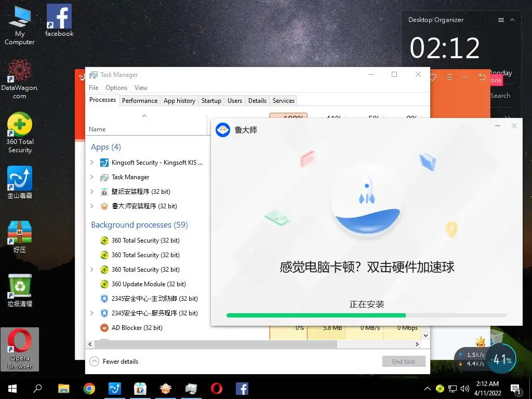Open taskbar search magnifier
Viewport: 532px width, 399px height.
[37, 389]
